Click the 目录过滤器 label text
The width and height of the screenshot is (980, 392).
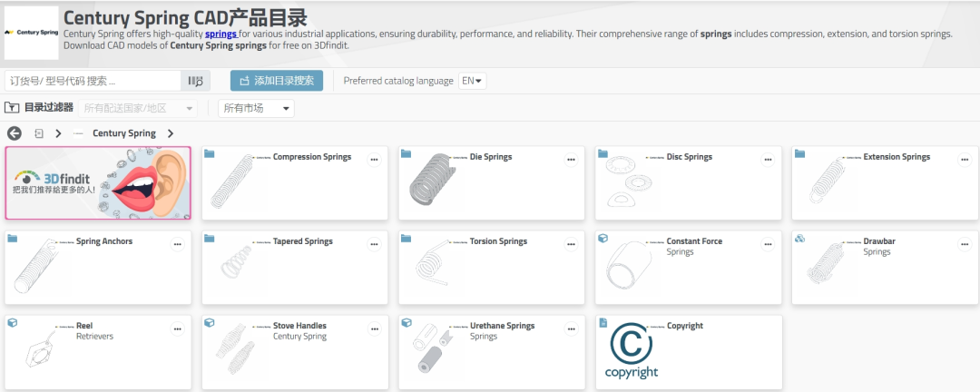coord(49,108)
